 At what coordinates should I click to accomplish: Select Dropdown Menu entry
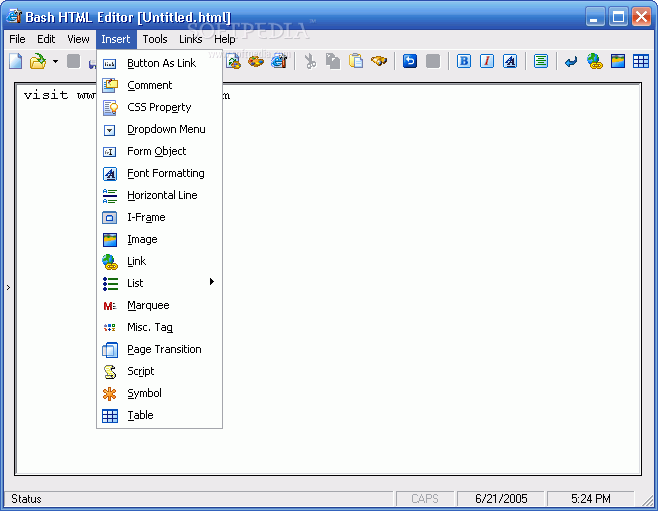[159, 129]
